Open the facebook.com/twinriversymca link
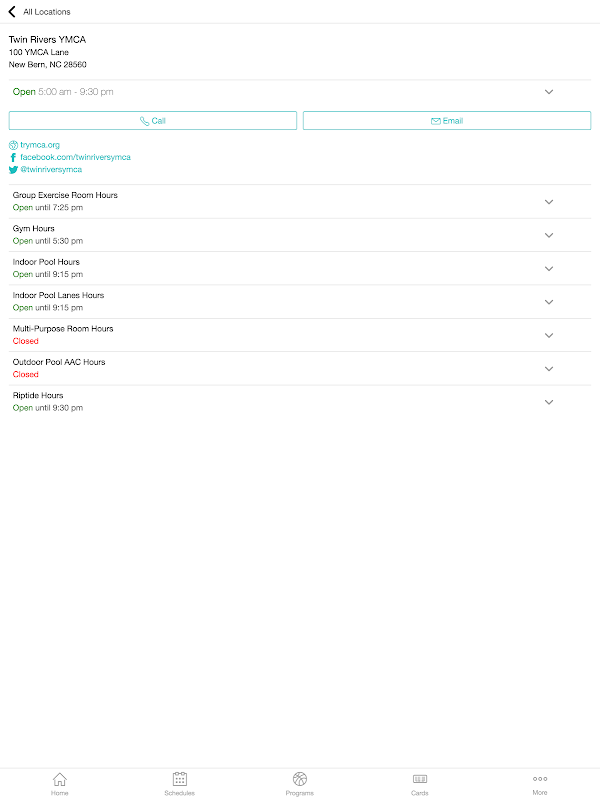This screenshot has width=600, height=800. pyautogui.click(x=76, y=157)
